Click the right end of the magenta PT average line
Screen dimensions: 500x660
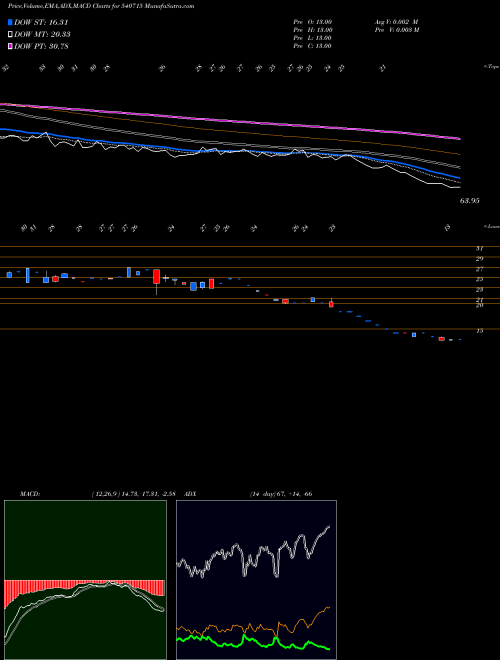pos(458,138)
